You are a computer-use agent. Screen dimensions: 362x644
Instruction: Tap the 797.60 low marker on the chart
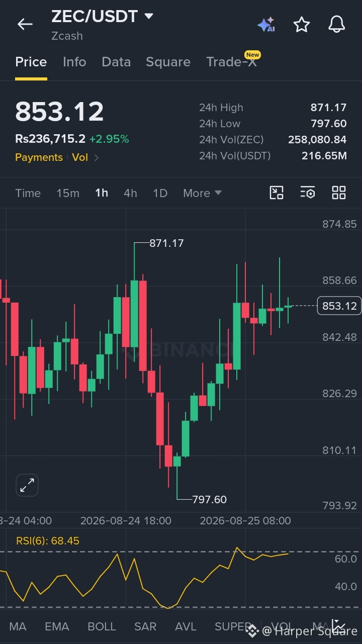(210, 499)
